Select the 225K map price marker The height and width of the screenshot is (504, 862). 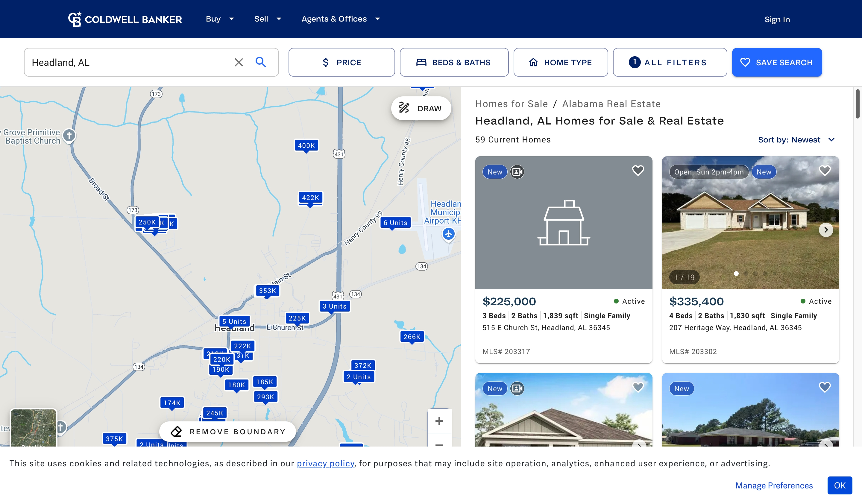tap(297, 318)
